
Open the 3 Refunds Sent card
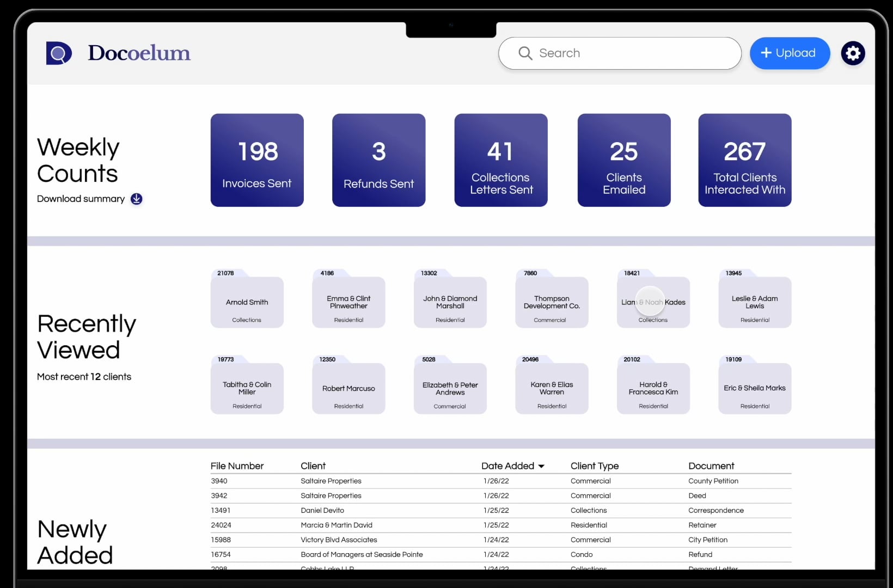[379, 160]
